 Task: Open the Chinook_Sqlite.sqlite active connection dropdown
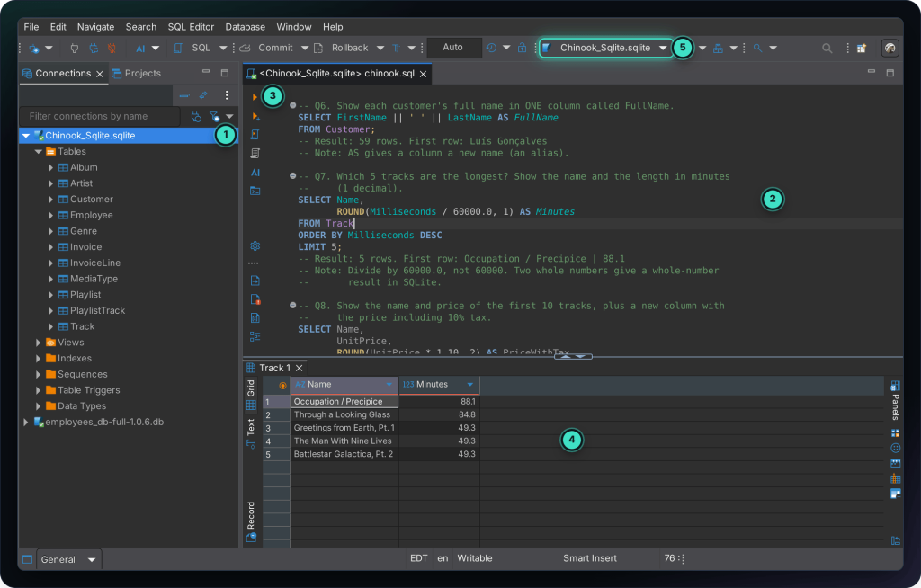point(605,49)
